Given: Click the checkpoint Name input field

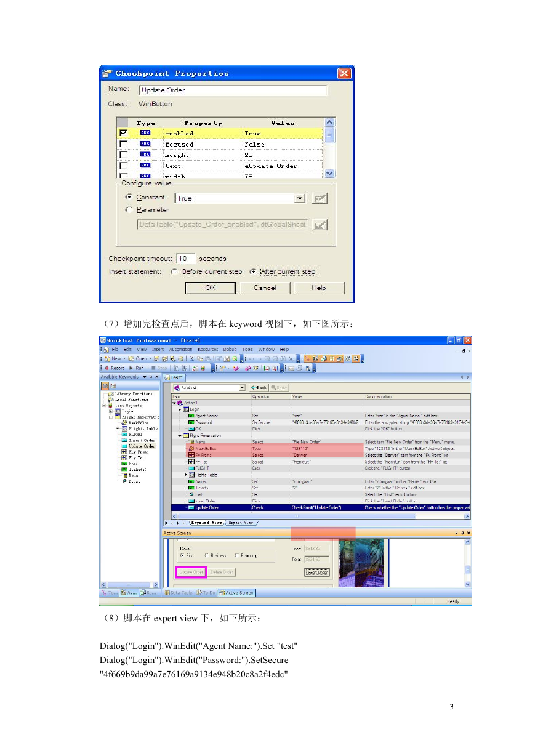Looking at the screenshot, I should pyautogui.click(x=232, y=90).
